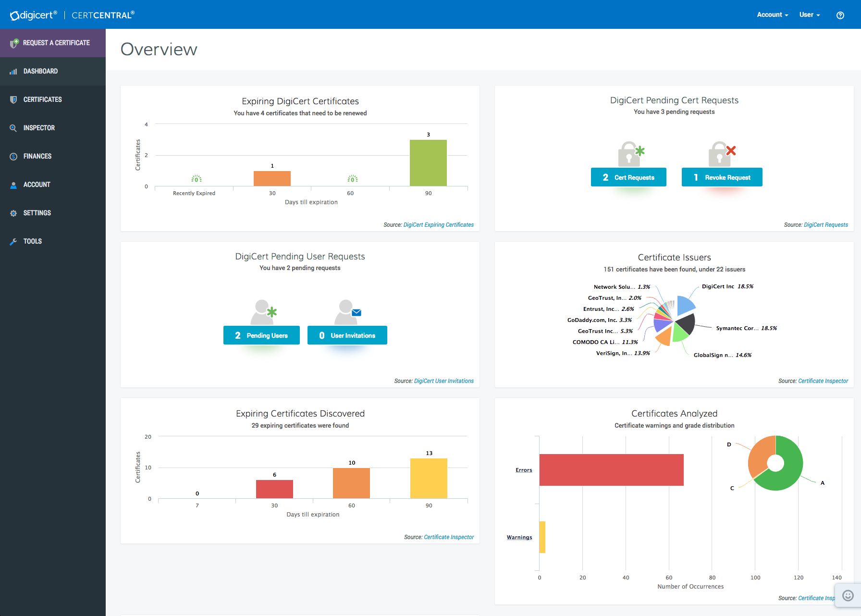Click the green A grade donut segment
861x616 pixels.
(x=788, y=476)
